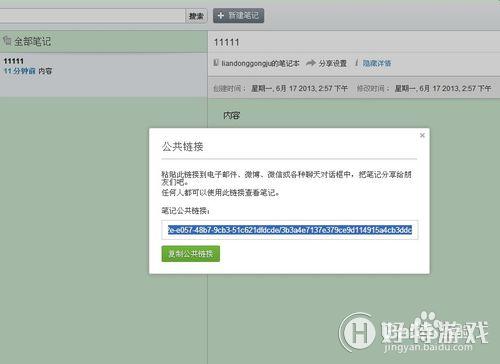
Task: Click note body text 内容
Action: 232,115
